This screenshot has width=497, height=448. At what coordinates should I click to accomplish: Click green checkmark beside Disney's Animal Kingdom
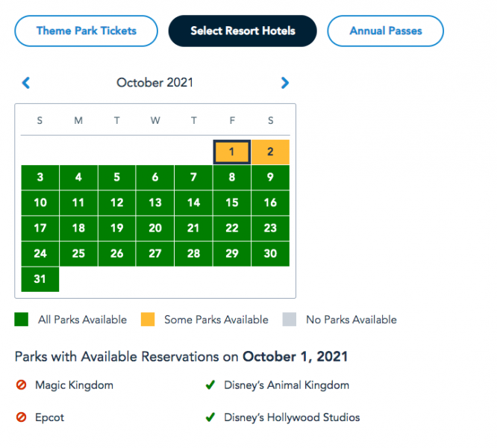click(x=210, y=385)
